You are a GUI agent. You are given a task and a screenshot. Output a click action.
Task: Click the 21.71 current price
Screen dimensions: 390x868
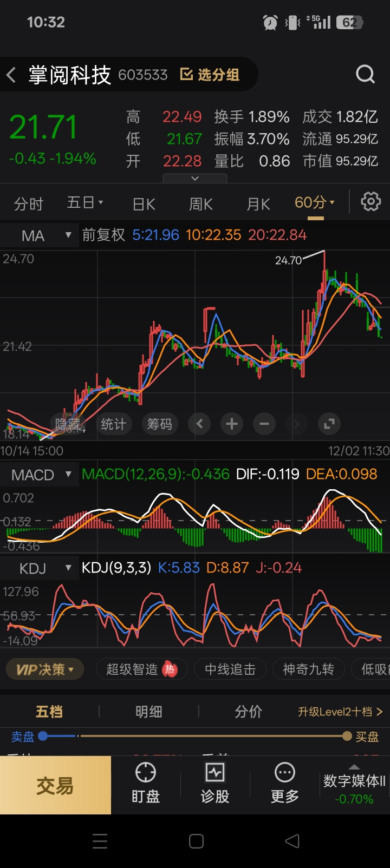(x=43, y=127)
